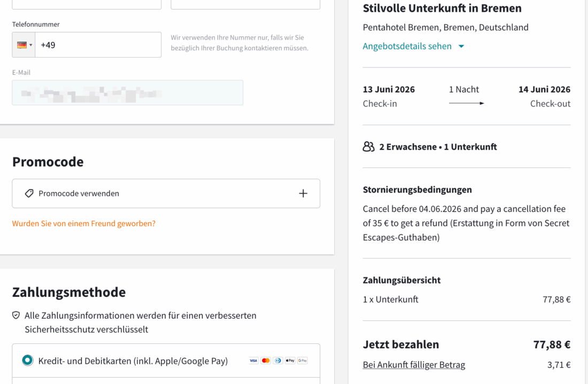Click the top-right partially visible input field
588x384 pixels.
point(245,4)
